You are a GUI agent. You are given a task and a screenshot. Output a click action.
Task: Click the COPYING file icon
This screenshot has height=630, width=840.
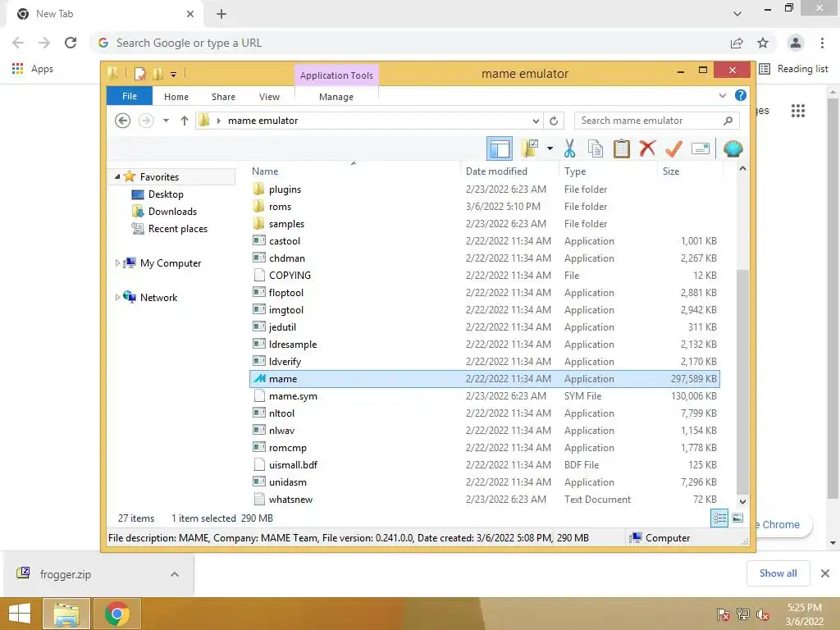[x=259, y=275]
